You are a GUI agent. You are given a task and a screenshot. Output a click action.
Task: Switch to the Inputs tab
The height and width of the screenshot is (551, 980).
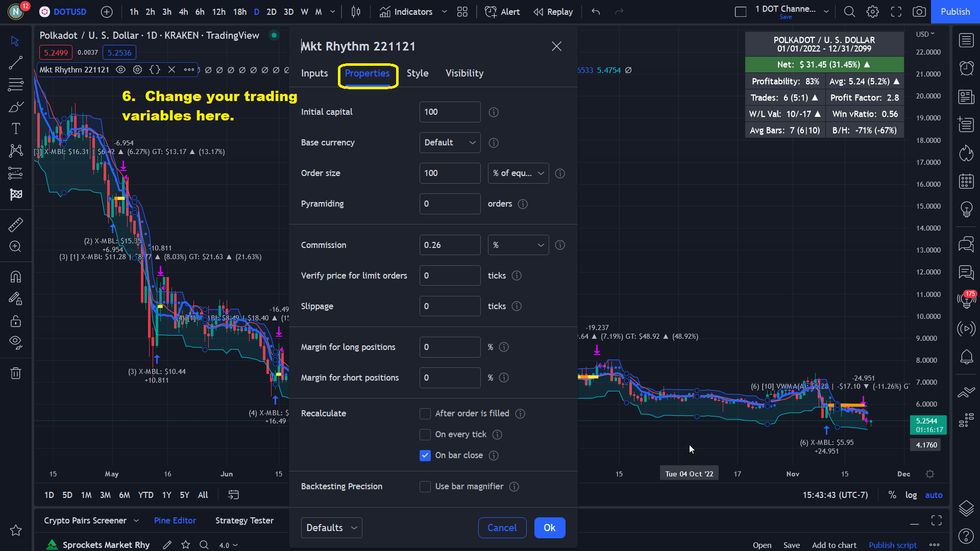click(314, 73)
